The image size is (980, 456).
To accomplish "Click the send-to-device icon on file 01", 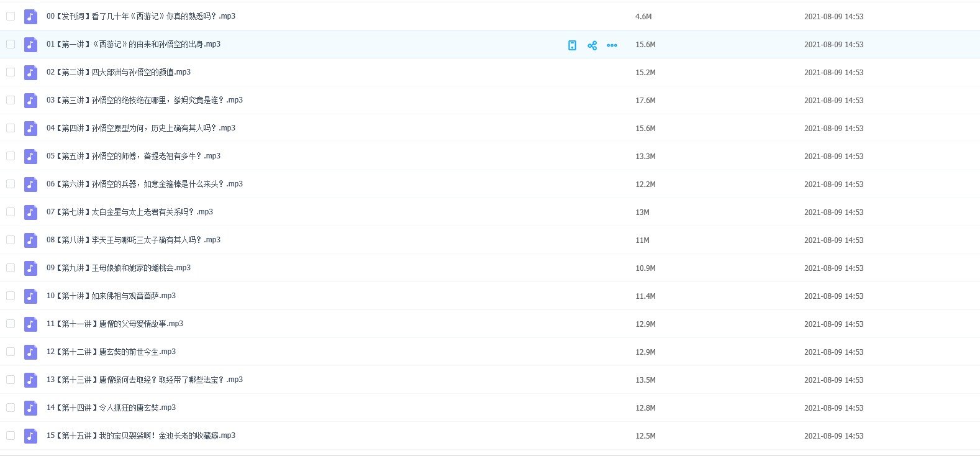I will coord(572,45).
